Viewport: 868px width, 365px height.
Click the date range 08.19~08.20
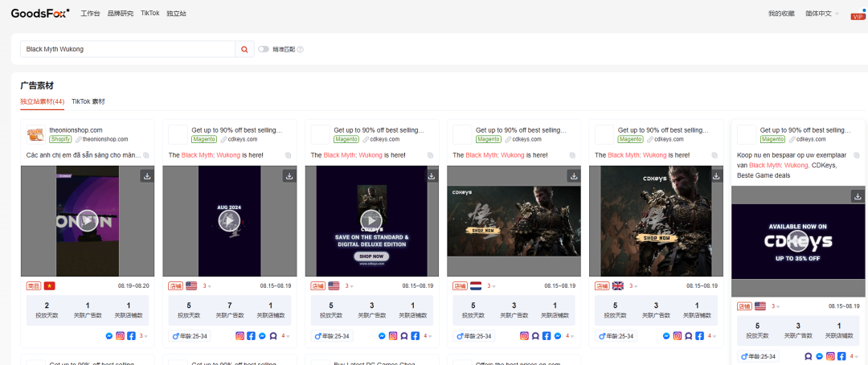pyautogui.click(x=133, y=285)
